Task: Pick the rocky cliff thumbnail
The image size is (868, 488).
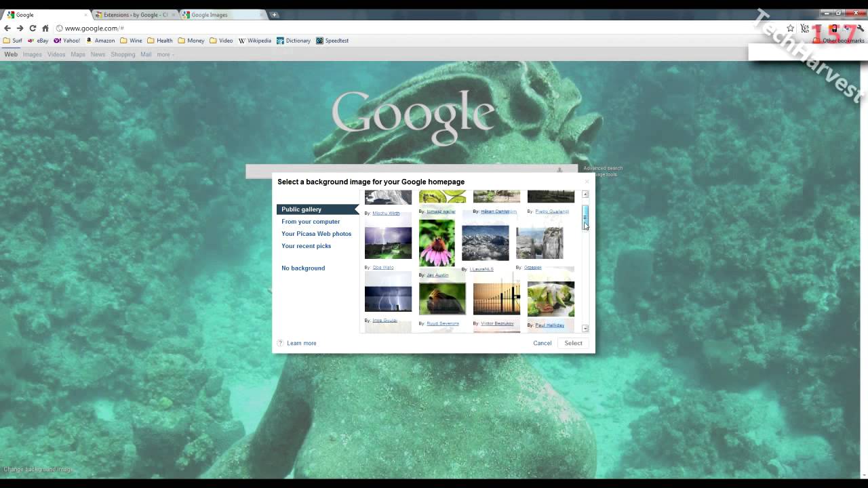Action: [x=539, y=243]
